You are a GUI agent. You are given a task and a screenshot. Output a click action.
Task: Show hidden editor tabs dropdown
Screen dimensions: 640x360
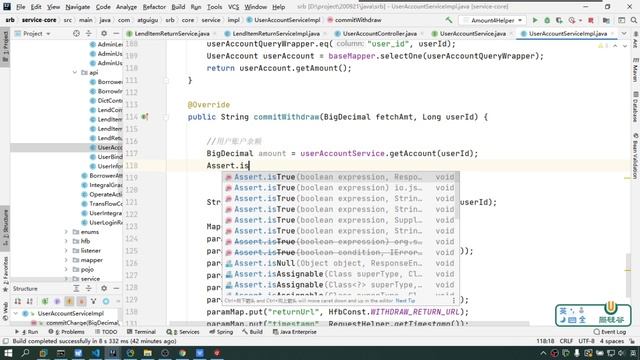tap(624, 33)
